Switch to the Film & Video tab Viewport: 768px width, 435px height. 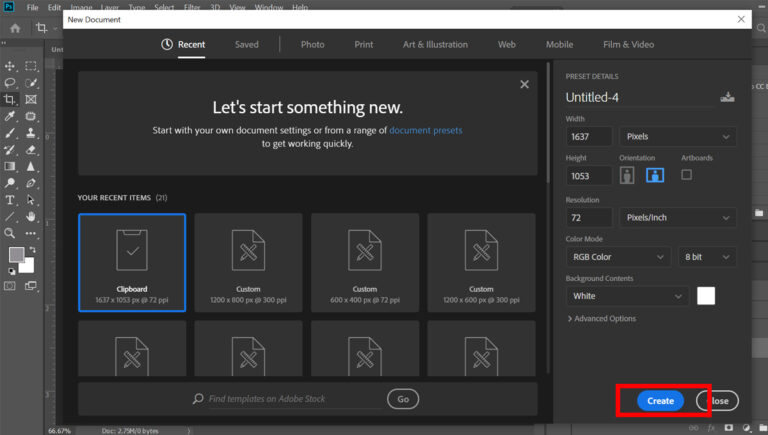(x=628, y=45)
